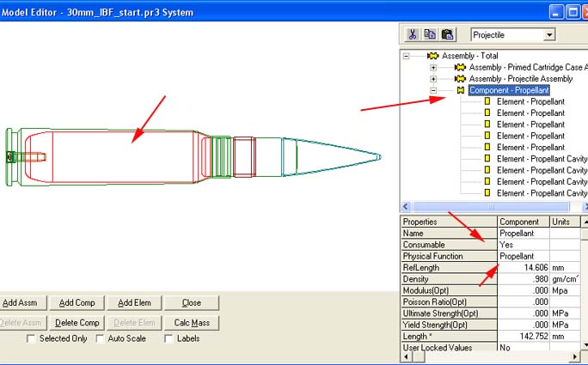Click the Projectile Assembly node icon

pos(460,78)
